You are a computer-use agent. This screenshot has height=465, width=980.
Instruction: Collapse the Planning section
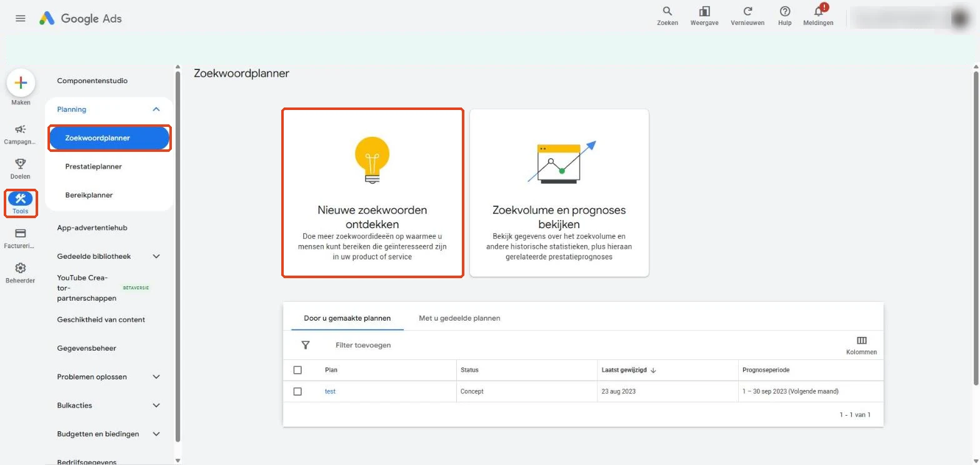(x=156, y=109)
